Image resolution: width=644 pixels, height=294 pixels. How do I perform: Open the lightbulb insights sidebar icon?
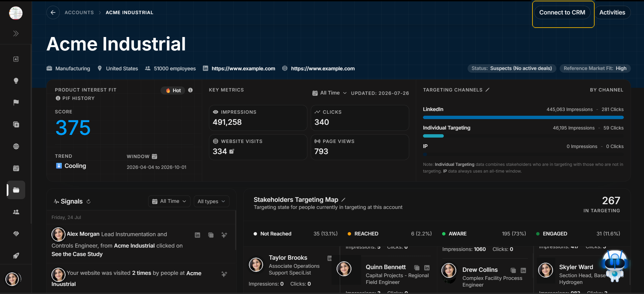[x=16, y=81]
